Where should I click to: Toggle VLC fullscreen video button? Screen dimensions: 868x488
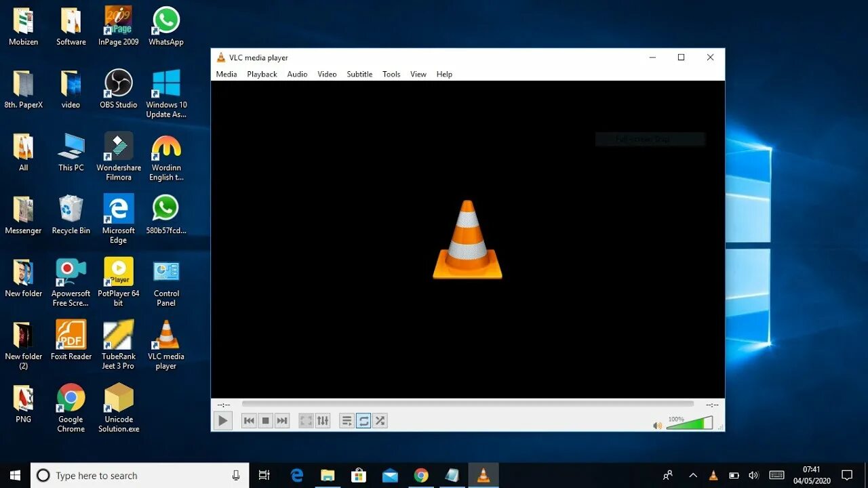tap(307, 421)
